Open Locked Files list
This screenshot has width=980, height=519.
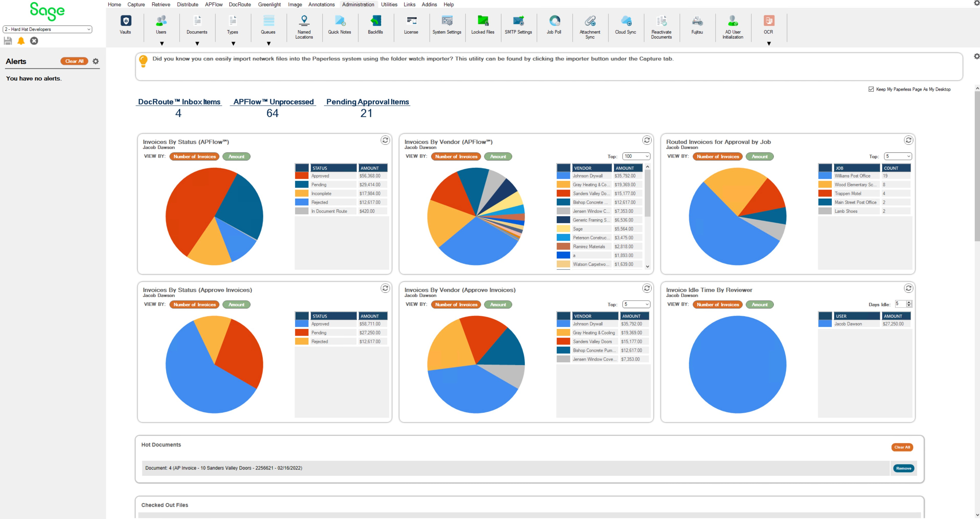(482, 25)
